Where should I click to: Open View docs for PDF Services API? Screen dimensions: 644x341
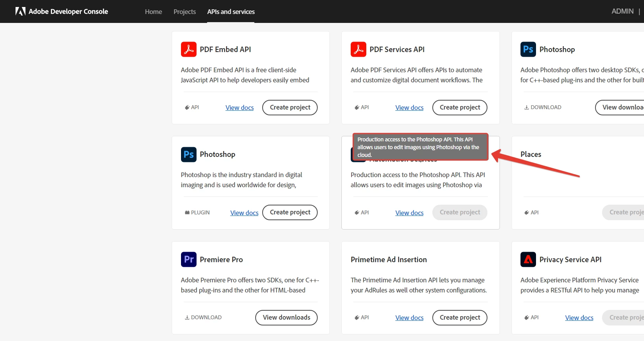409,108
